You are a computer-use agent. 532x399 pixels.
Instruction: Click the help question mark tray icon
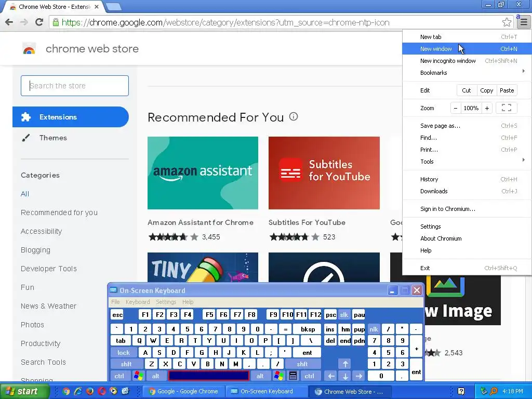(x=461, y=391)
